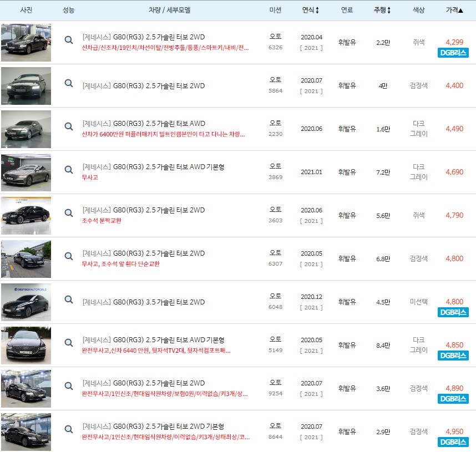Open performance check for 6.8만 mileage listing
The width and height of the screenshot is (476, 452).
tap(69, 256)
